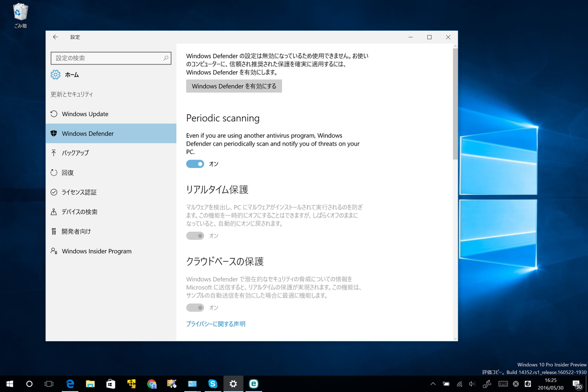Show hidden tray icons chevron
The height and width of the screenshot is (392, 588).
click(x=433, y=384)
